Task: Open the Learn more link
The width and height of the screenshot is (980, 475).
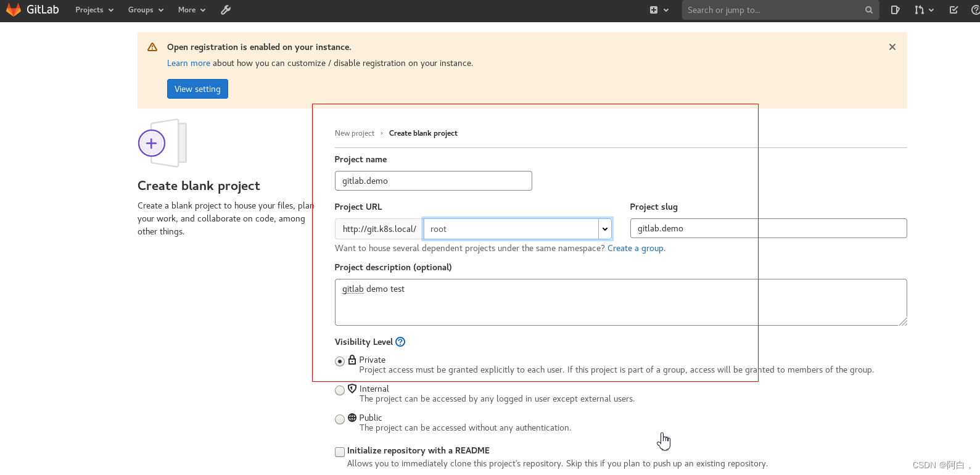Action: tap(189, 63)
